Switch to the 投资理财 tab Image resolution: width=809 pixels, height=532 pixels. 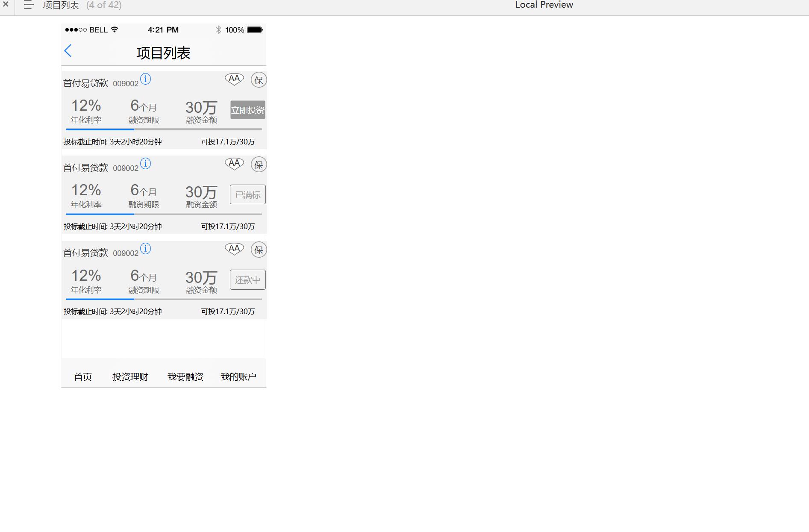(x=130, y=376)
